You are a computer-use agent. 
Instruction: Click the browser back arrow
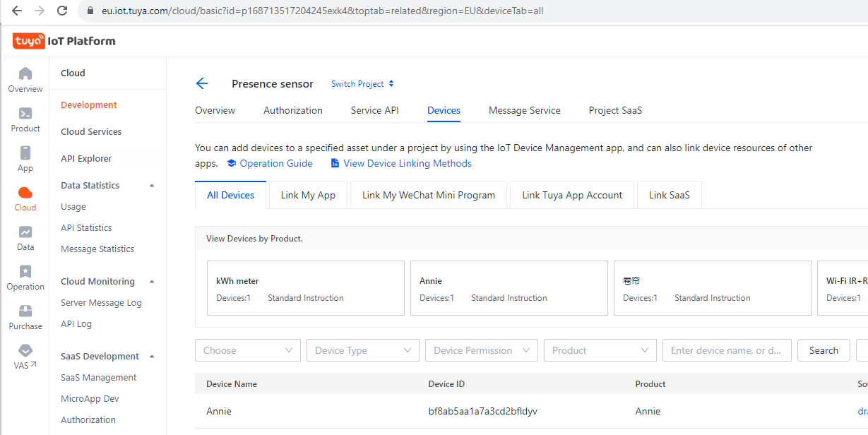(17, 11)
